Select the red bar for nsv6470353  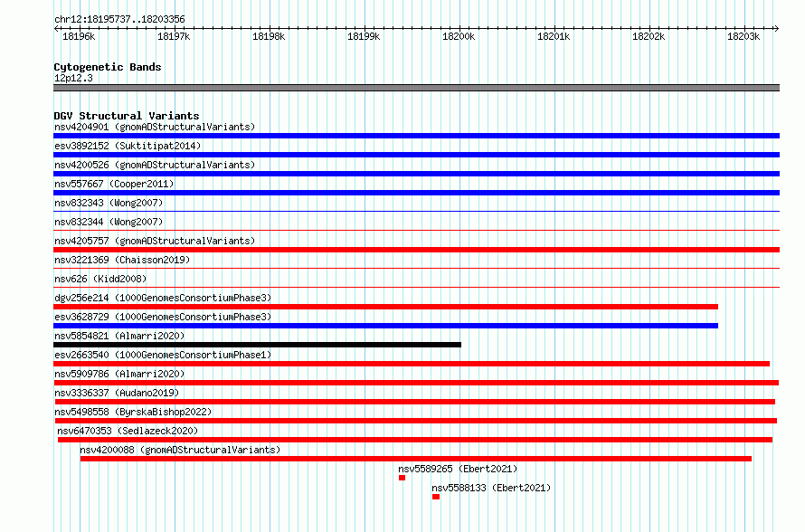point(415,440)
